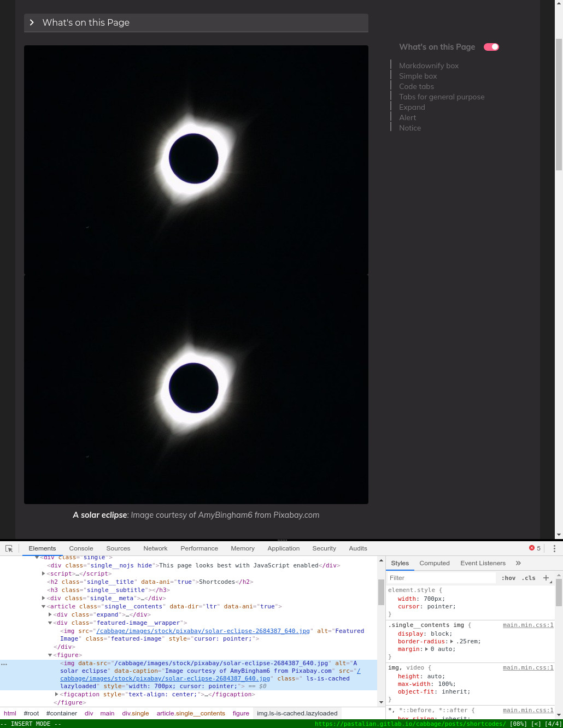Open the DevTools three-dot customization menu
563x728 pixels.
pos(555,548)
